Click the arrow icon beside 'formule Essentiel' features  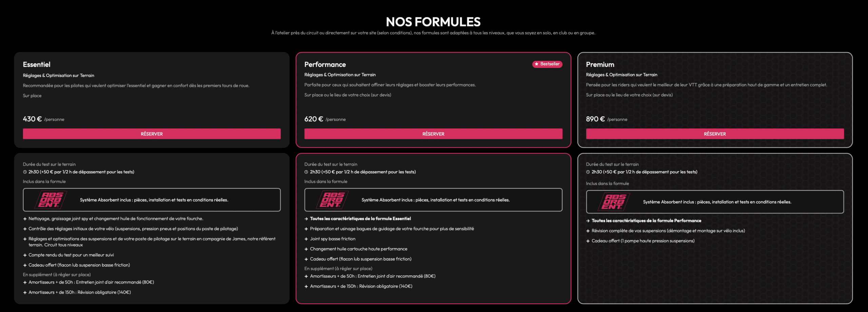click(306, 219)
